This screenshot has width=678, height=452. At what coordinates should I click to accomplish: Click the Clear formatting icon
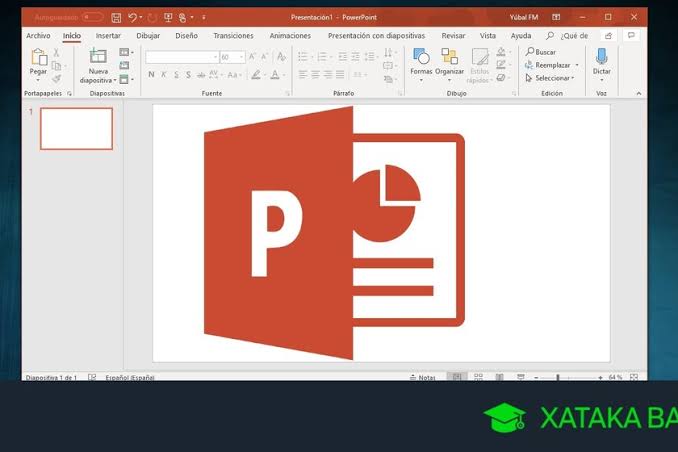[281, 57]
